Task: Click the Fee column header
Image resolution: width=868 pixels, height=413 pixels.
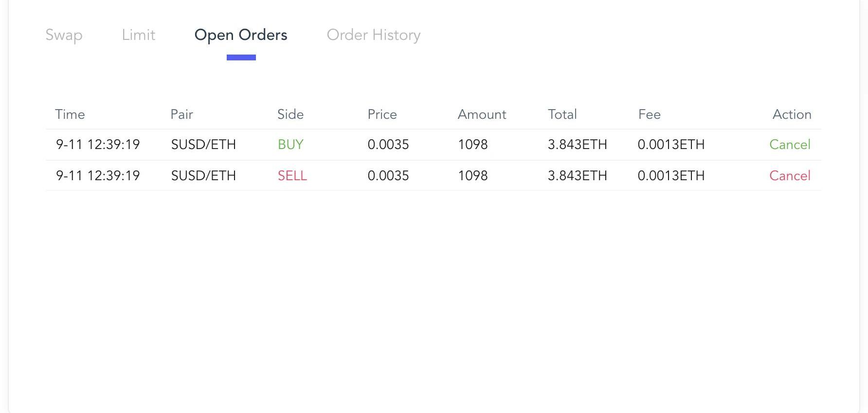Action: click(649, 114)
